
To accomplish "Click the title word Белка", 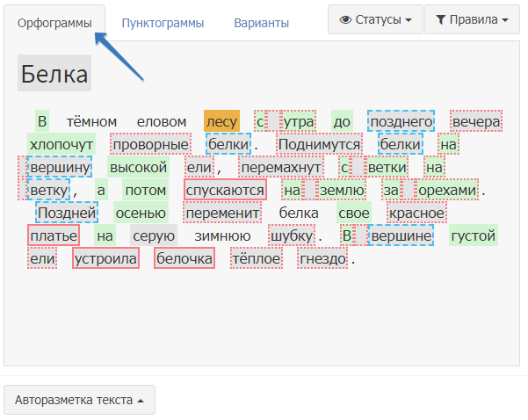I will point(54,73).
